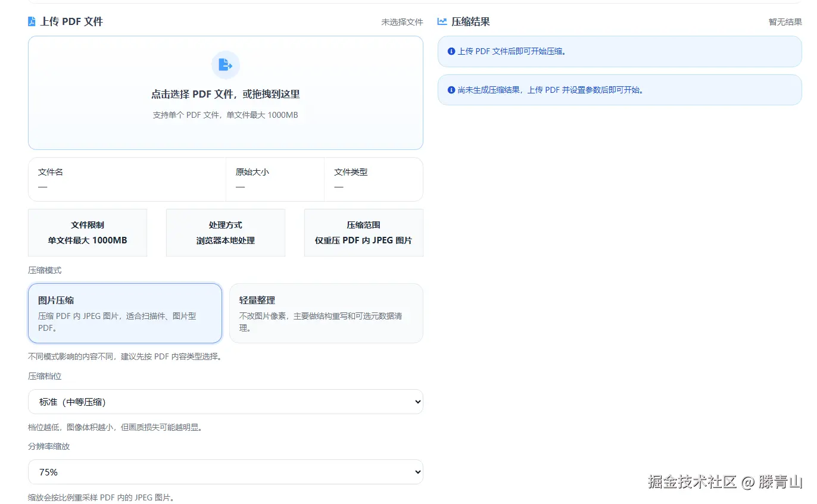Click the chevron arrow on the 标准（中等压缩）selector
This screenshot has width=817, height=504.
coord(417,402)
